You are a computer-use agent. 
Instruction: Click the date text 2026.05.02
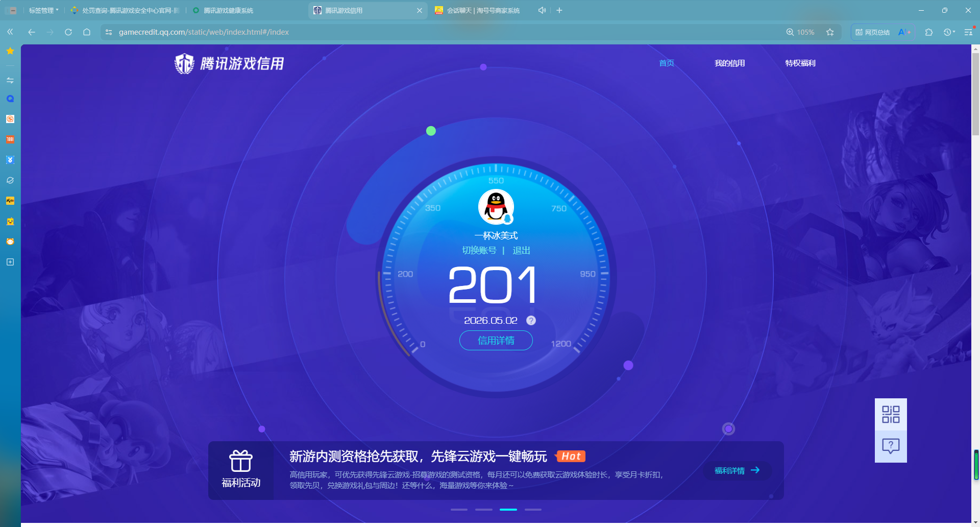click(x=491, y=321)
